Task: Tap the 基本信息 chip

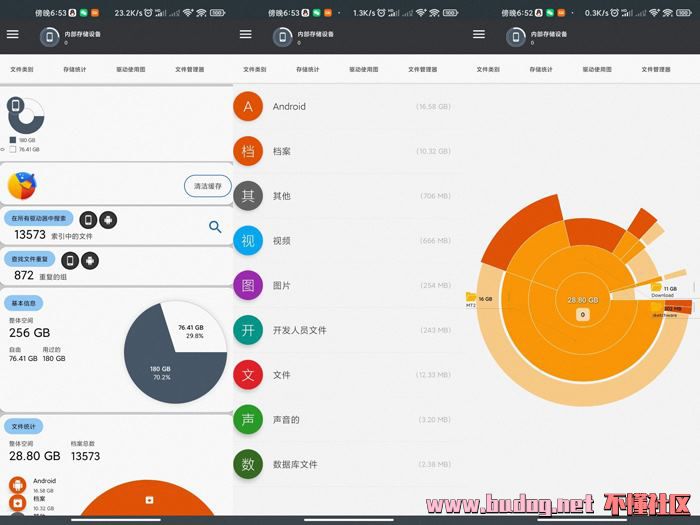Action: tap(24, 303)
